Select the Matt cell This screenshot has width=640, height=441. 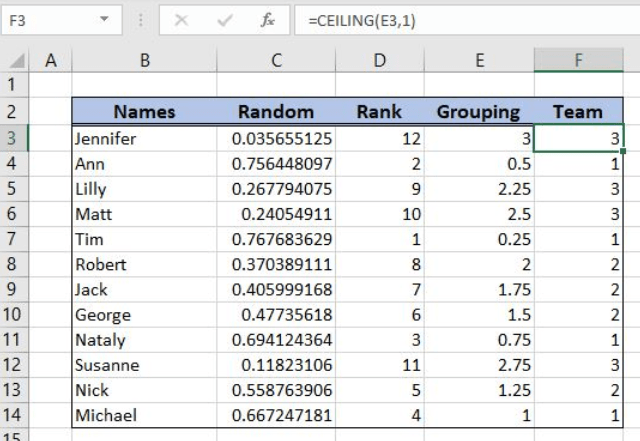pos(144,214)
